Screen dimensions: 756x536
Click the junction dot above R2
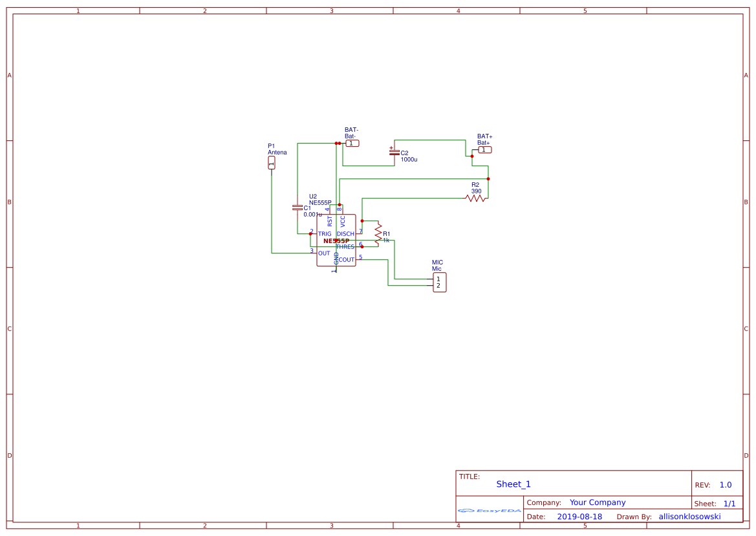[x=489, y=178]
